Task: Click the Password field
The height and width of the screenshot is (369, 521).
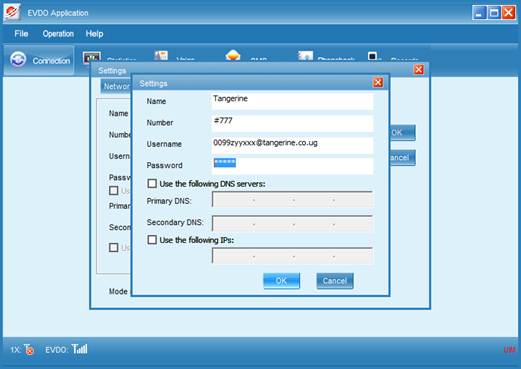Action: coord(292,166)
